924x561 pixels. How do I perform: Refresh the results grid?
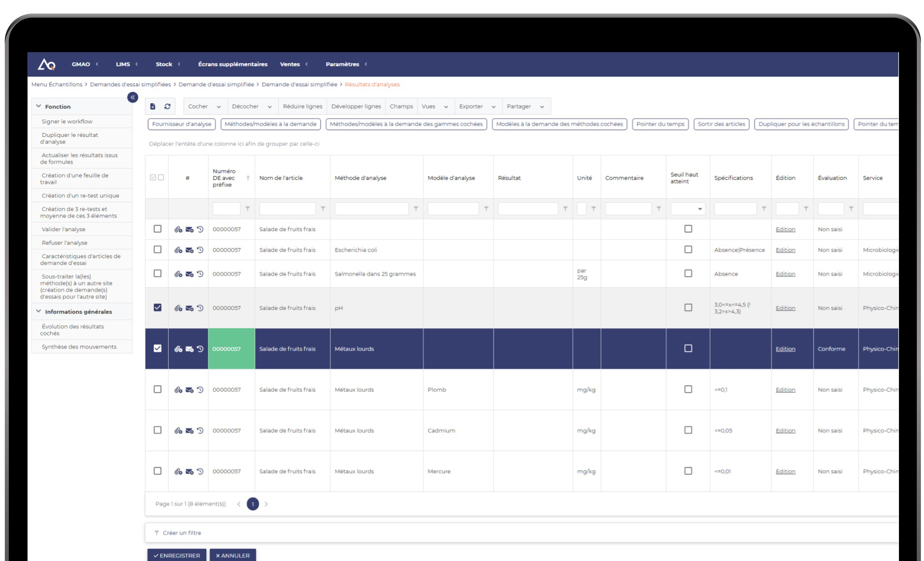click(168, 106)
